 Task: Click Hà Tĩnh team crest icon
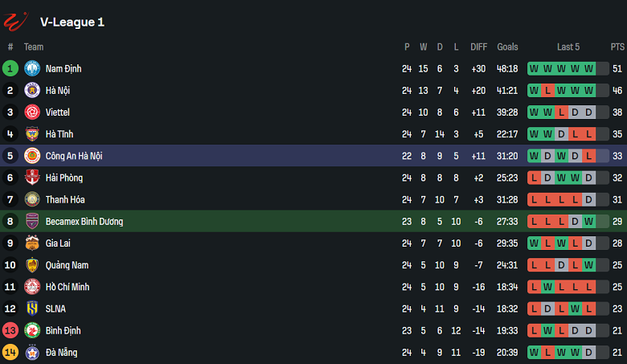(x=32, y=134)
